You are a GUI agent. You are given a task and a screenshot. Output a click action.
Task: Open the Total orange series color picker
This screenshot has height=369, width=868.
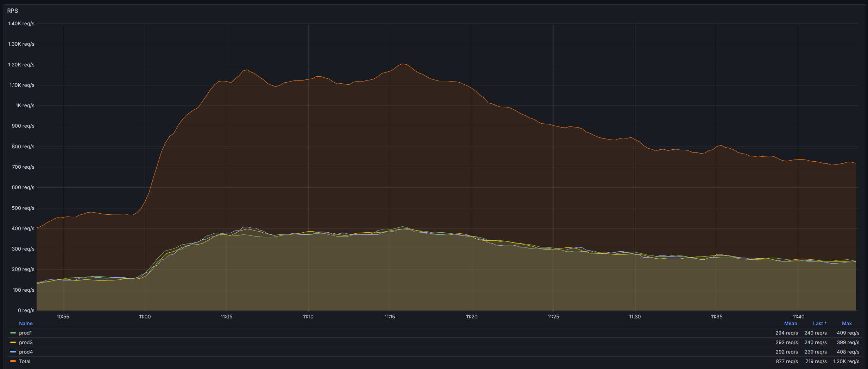pos(13,361)
